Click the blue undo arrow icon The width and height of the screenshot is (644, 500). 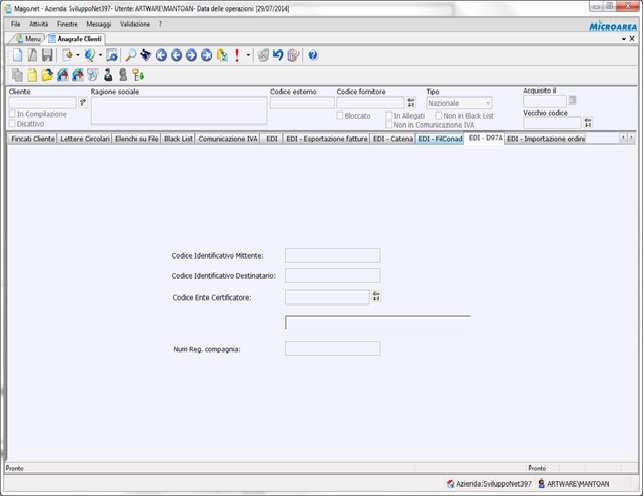278,56
